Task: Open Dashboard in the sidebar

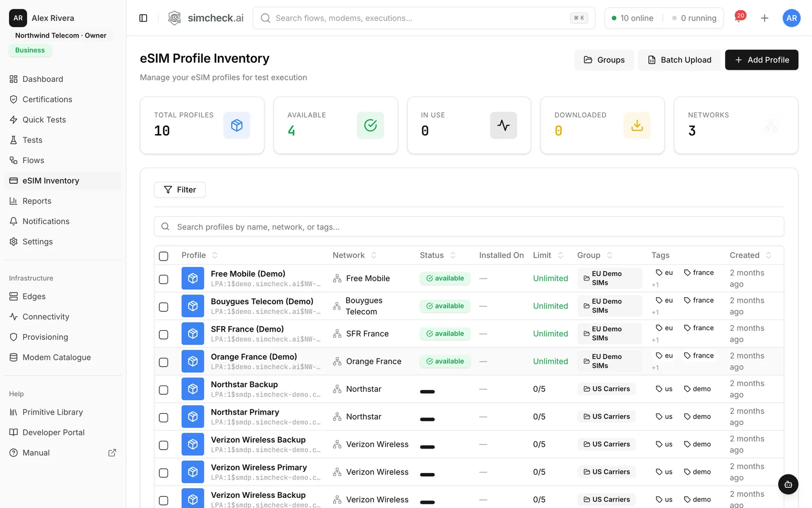Action: pos(63,79)
